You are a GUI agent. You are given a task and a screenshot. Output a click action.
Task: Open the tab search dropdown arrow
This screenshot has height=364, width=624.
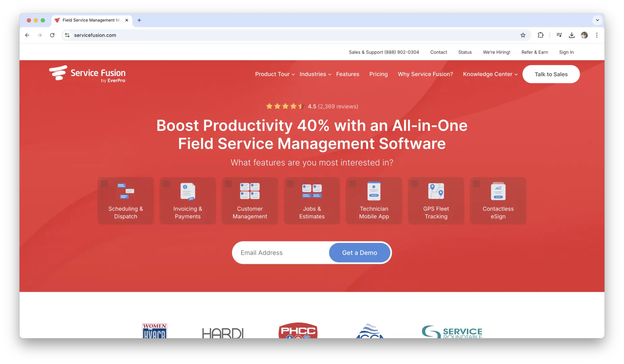(597, 20)
